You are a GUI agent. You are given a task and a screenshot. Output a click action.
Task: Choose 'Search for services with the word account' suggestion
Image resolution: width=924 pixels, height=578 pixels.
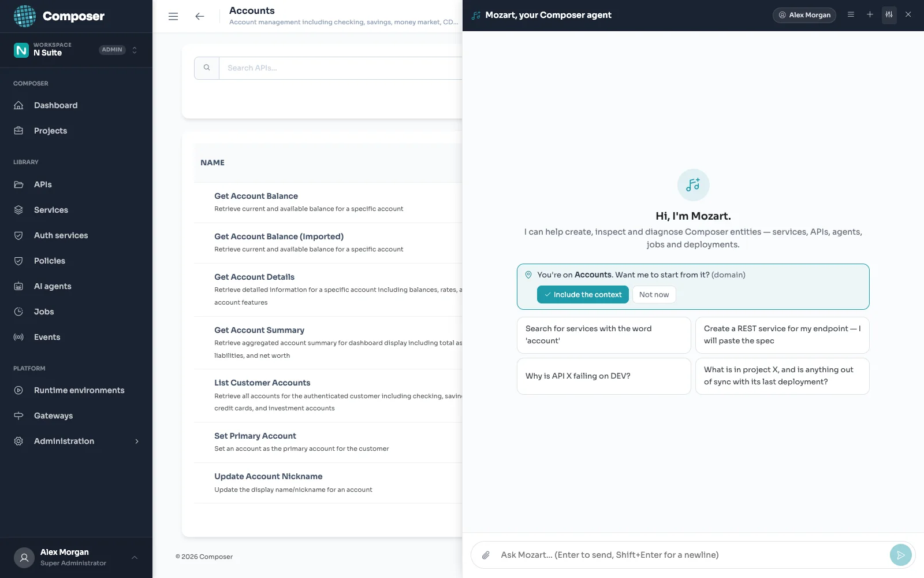coord(603,335)
